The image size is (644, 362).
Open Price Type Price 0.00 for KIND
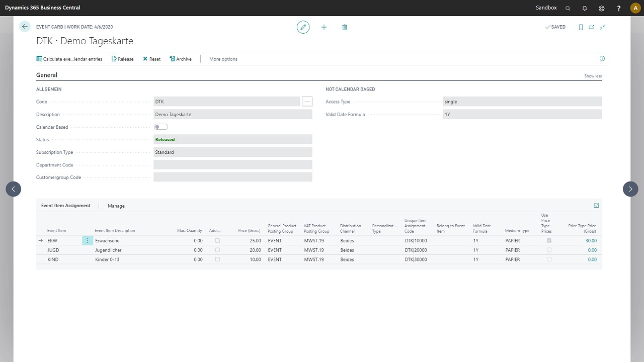pos(592,259)
